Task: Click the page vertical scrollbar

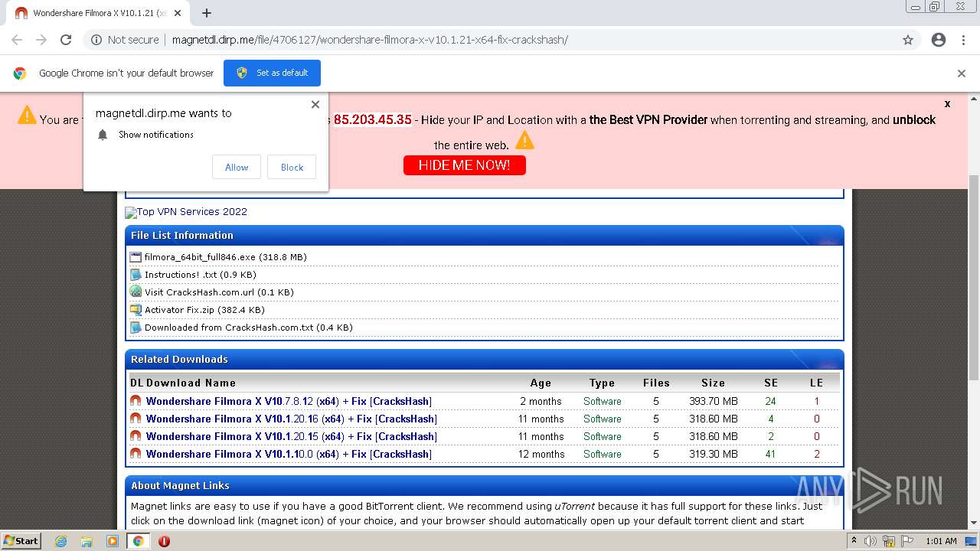Action: pyautogui.click(x=974, y=277)
